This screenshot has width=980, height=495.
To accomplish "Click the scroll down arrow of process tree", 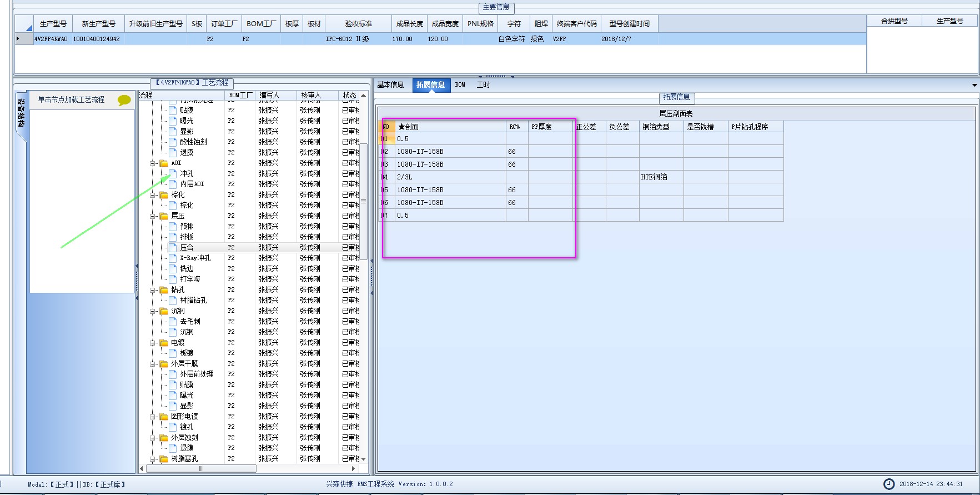I will pyautogui.click(x=364, y=459).
